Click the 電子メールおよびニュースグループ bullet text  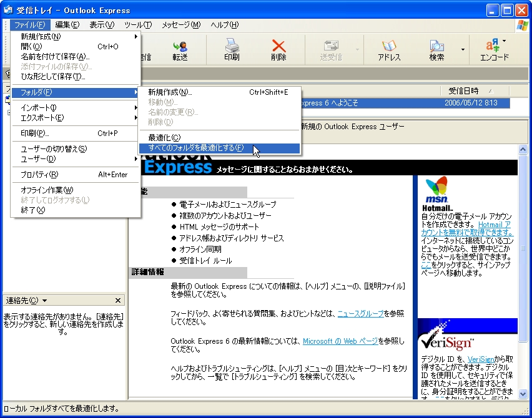pyautogui.click(x=228, y=205)
